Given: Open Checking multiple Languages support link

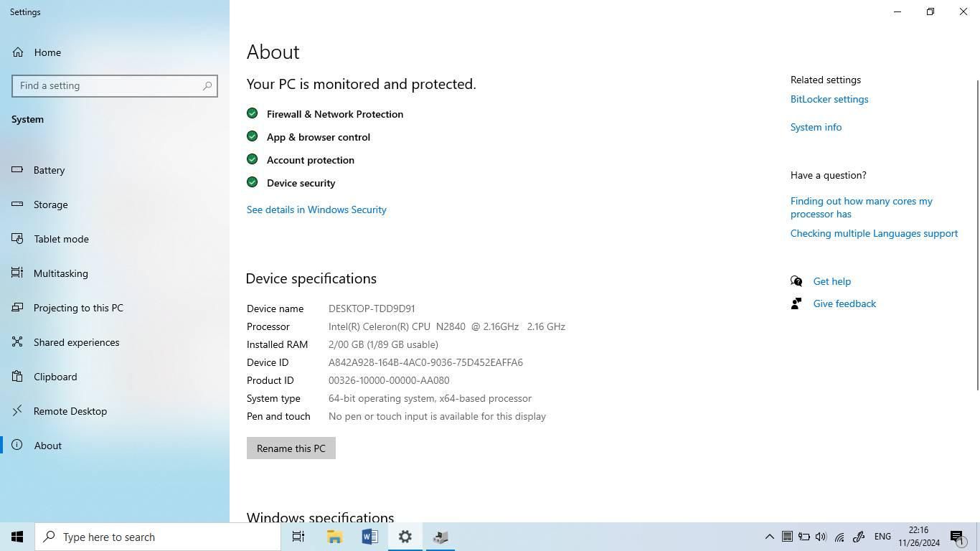Looking at the screenshot, I should (x=874, y=233).
